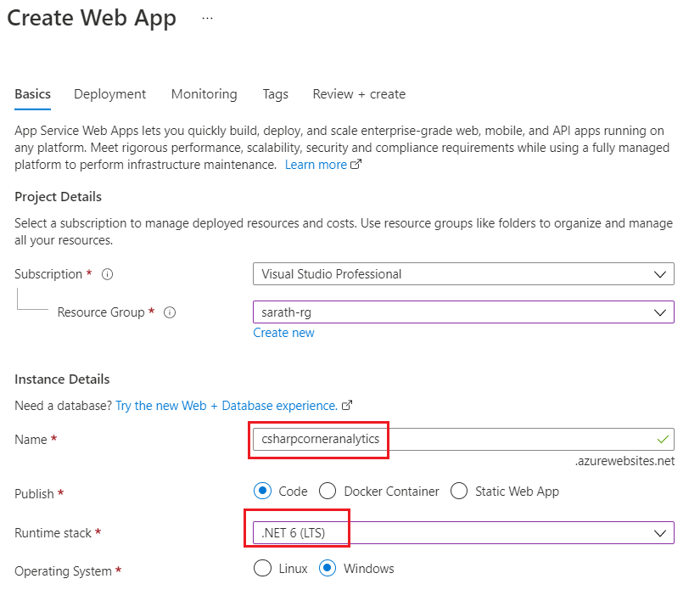Click the info icon next to Resource Group
The height and width of the screenshot is (590, 700).
[x=170, y=312]
